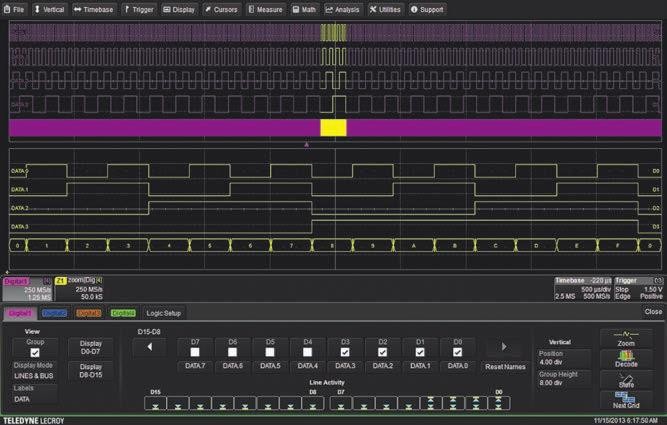Uncheck the D2 line checkbox
667x425 pixels.
(382, 352)
